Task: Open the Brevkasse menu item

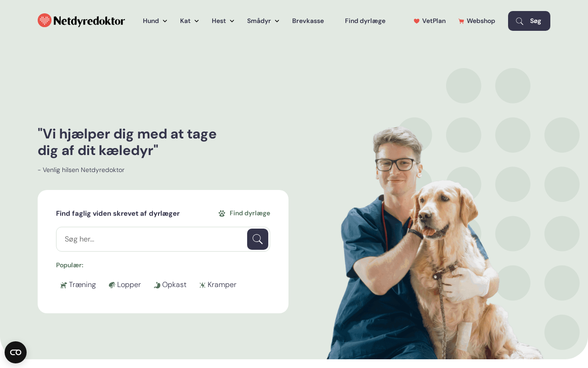Action: pyautogui.click(x=308, y=21)
